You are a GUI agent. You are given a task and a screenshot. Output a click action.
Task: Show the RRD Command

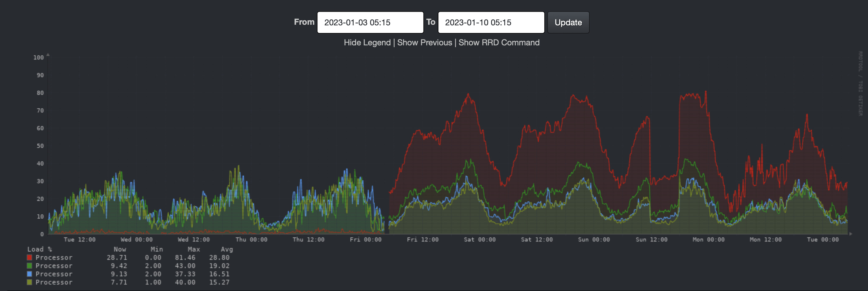coord(499,42)
